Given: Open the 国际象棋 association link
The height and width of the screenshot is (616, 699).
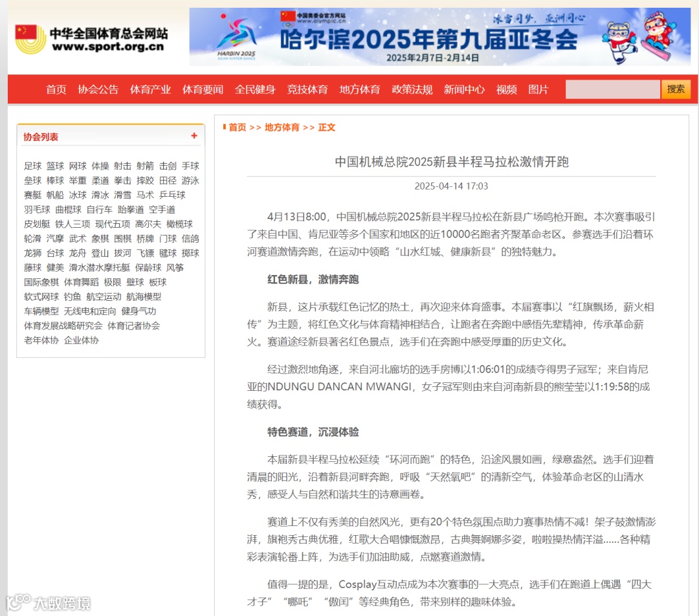Looking at the screenshot, I should (41, 282).
